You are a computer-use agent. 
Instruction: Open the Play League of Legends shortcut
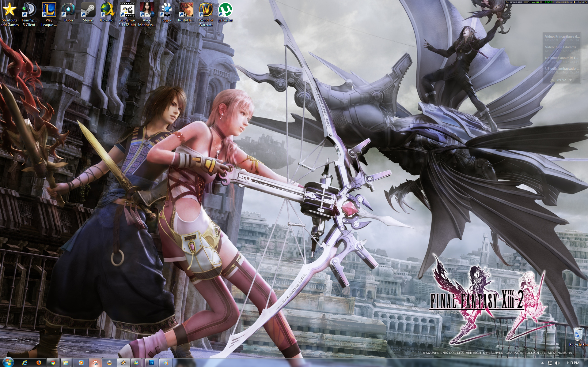click(x=49, y=14)
